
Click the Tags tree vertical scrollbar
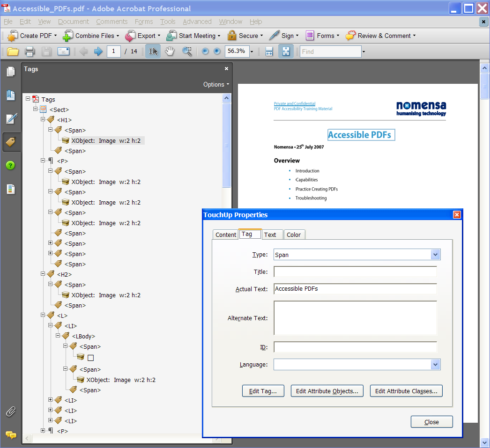tap(227, 145)
